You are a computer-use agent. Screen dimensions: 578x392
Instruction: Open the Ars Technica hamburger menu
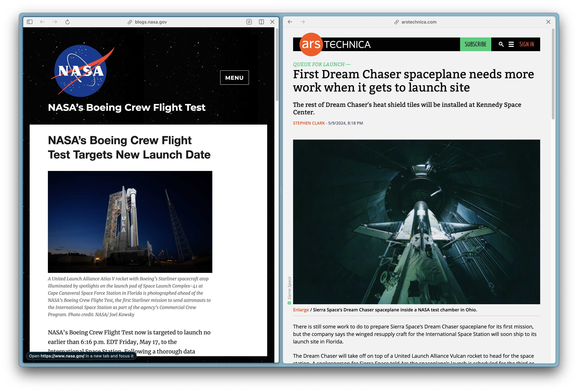[x=511, y=44]
